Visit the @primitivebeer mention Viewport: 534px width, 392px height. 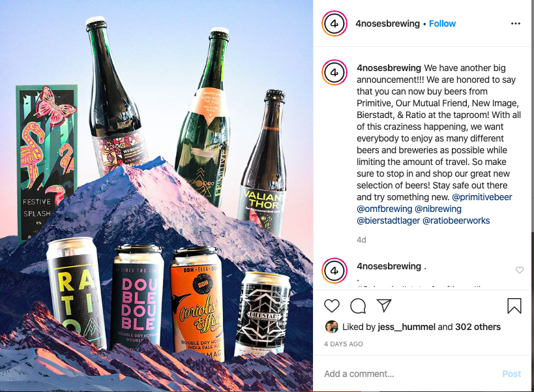[x=482, y=197]
